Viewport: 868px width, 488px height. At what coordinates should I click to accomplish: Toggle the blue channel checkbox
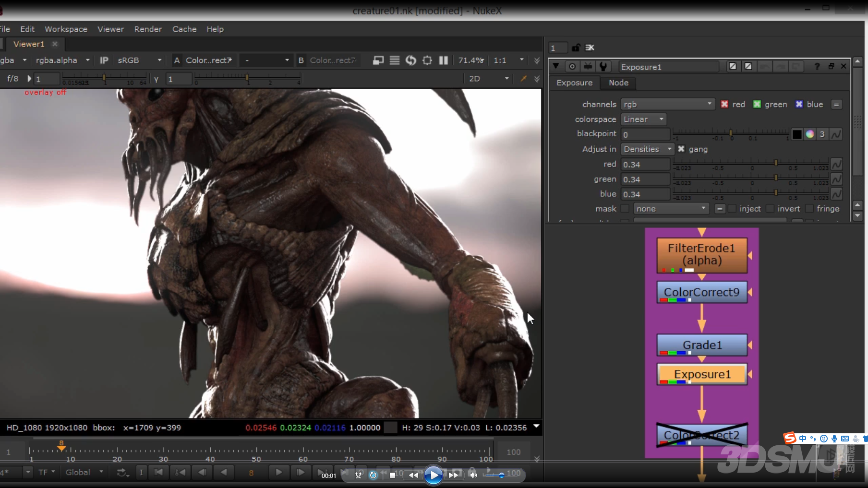(799, 104)
